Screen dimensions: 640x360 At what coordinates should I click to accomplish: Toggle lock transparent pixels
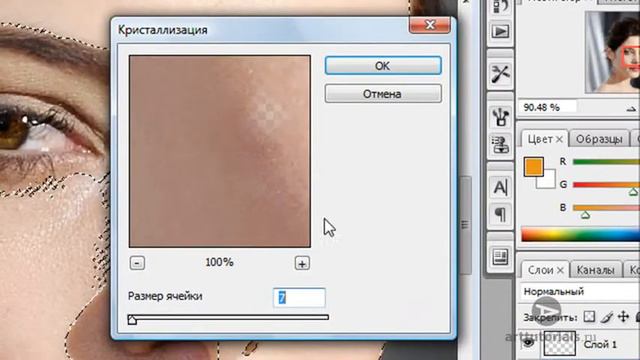[589, 317]
